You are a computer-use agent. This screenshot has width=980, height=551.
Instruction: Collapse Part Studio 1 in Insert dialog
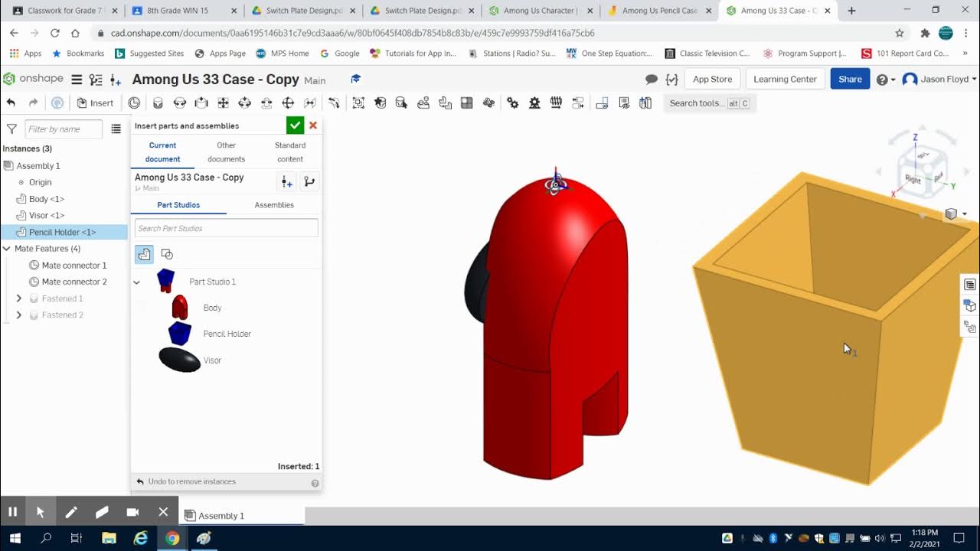[136, 282]
